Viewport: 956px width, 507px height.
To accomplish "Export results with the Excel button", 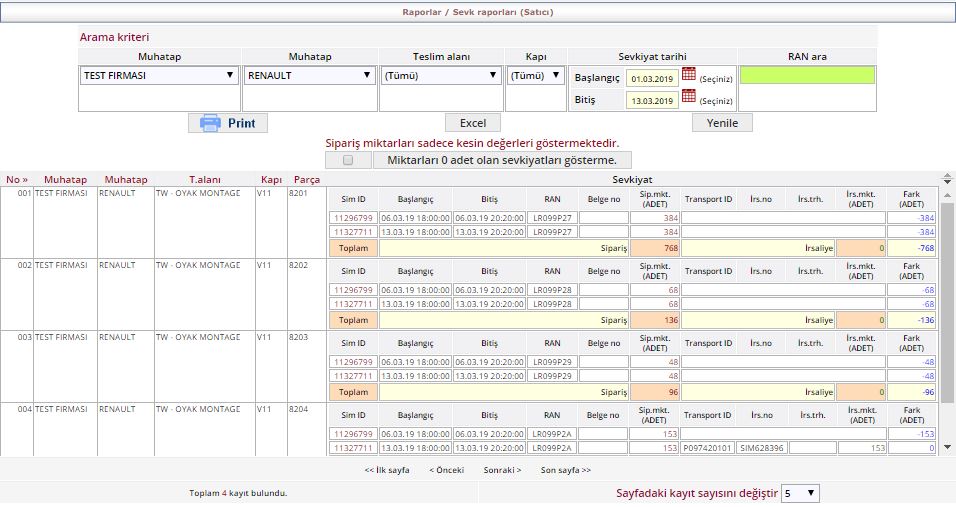I will click(x=472, y=123).
